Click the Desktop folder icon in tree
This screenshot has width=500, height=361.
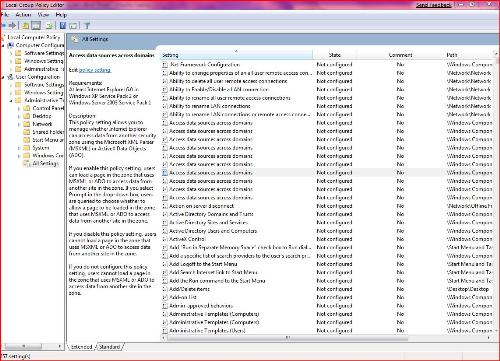coord(27,116)
